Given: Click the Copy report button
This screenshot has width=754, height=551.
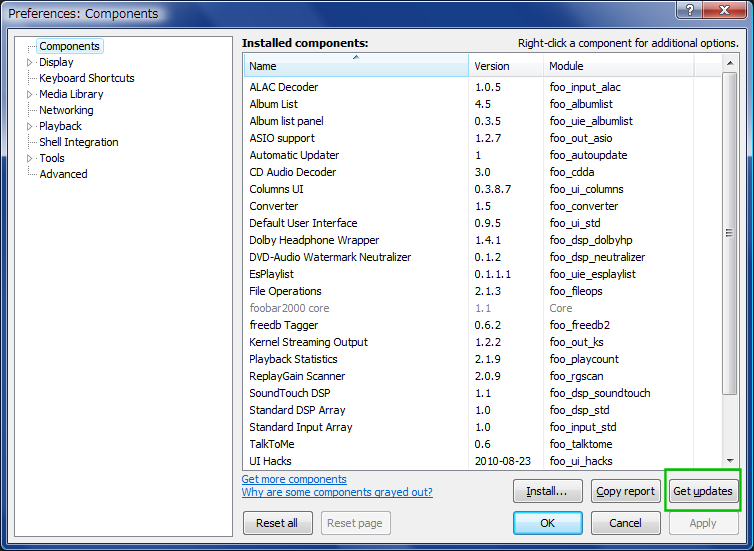Looking at the screenshot, I should coord(626,491).
